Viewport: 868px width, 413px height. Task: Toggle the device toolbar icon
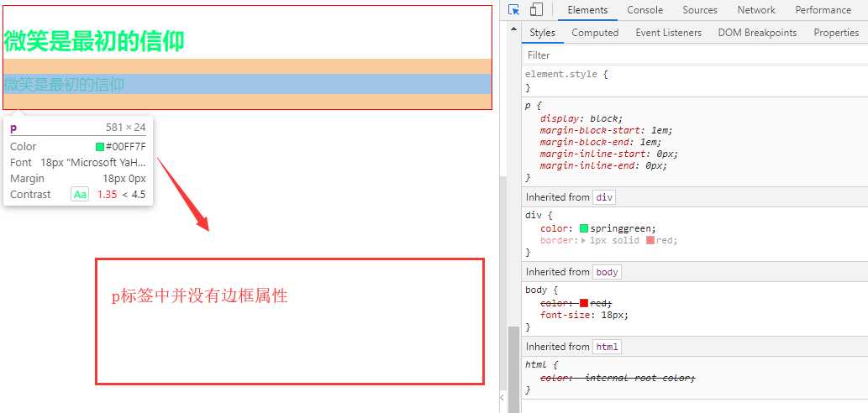[x=536, y=10]
